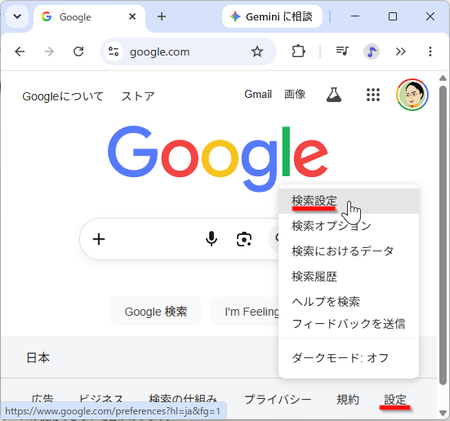
Task: Go forward with the forward arrow
Action: pyautogui.click(x=49, y=51)
